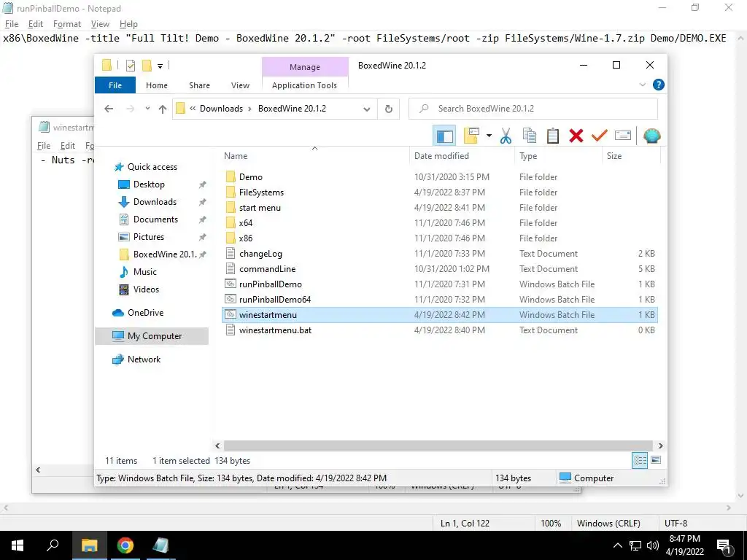Open the File tab in Explorer

tap(115, 85)
